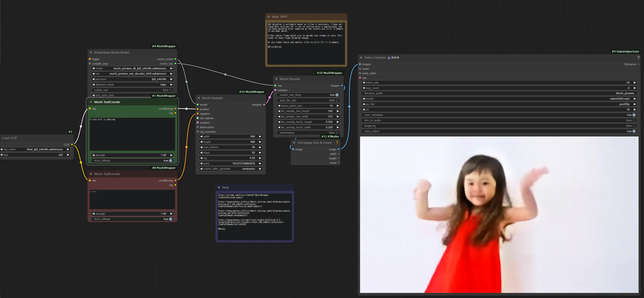Toggle enable_vae_tiling in the Mochi Decode node

click(x=337, y=95)
